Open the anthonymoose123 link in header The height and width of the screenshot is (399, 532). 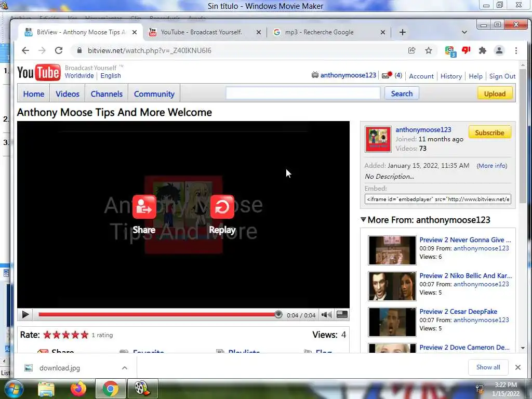pos(348,75)
